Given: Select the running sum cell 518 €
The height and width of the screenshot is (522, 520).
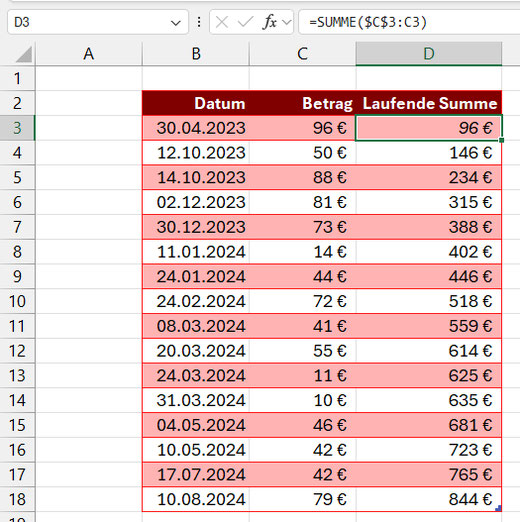Looking at the screenshot, I should pos(429,301).
